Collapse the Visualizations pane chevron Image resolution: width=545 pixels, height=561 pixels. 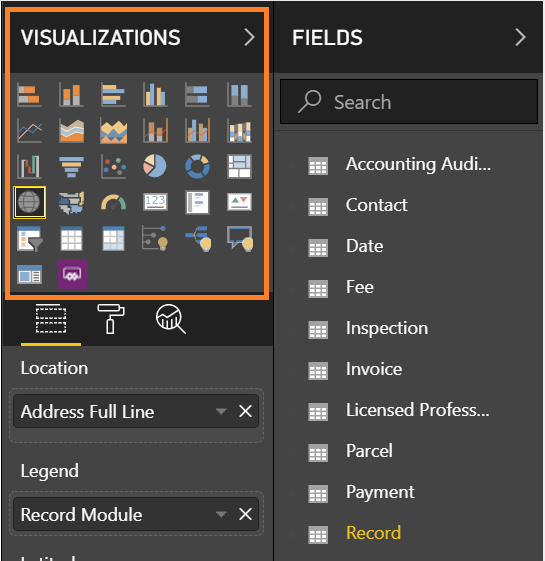(x=249, y=37)
